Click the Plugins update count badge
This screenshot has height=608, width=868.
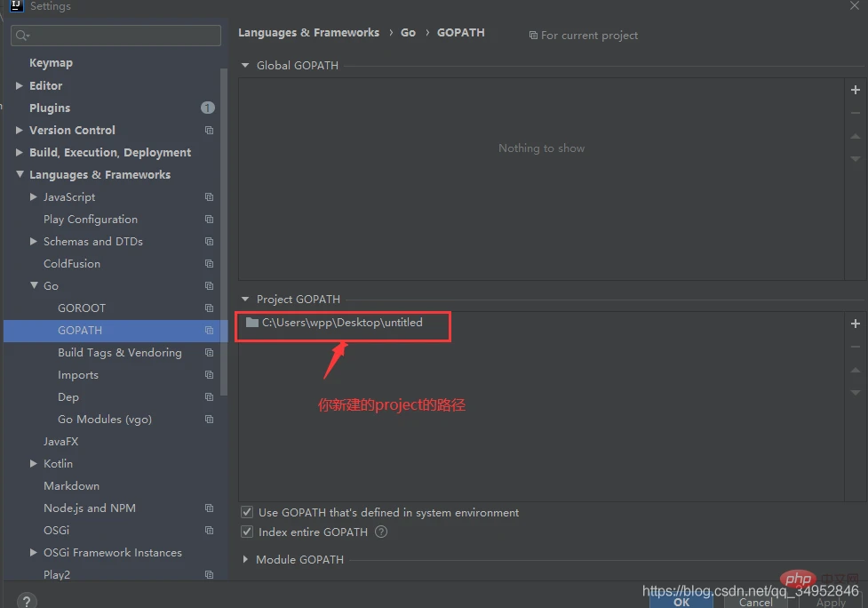click(x=208, y=108)
